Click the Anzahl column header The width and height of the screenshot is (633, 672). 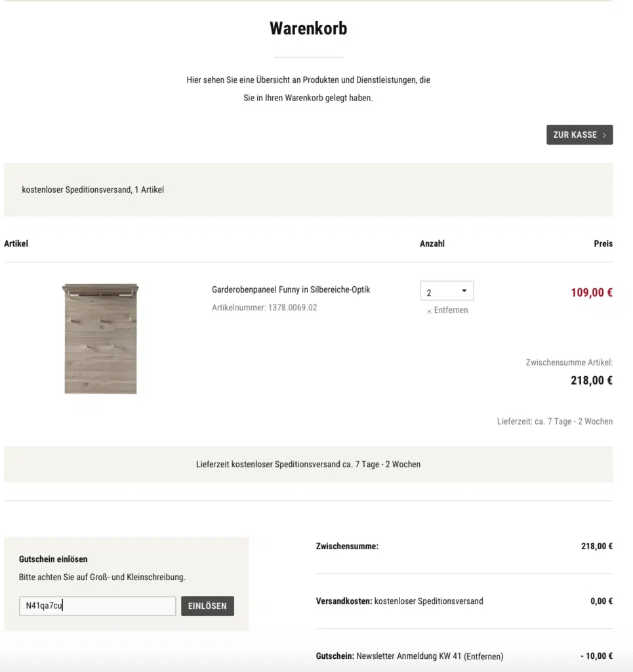click(x=432, y=243)
